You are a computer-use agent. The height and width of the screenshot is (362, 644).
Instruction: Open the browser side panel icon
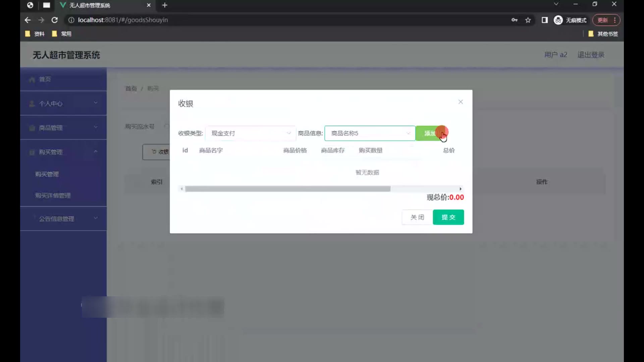point(545,20)
